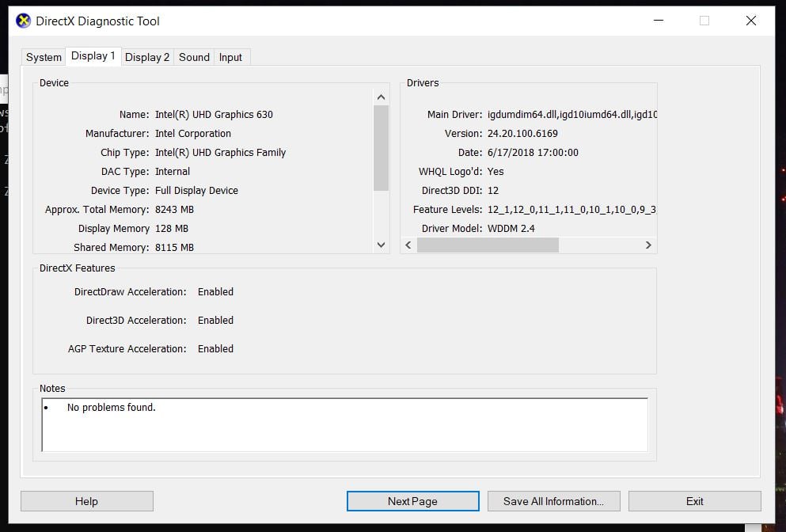Click the 'Manufacturer:' label
786x532 pixels.
point(117,133)
